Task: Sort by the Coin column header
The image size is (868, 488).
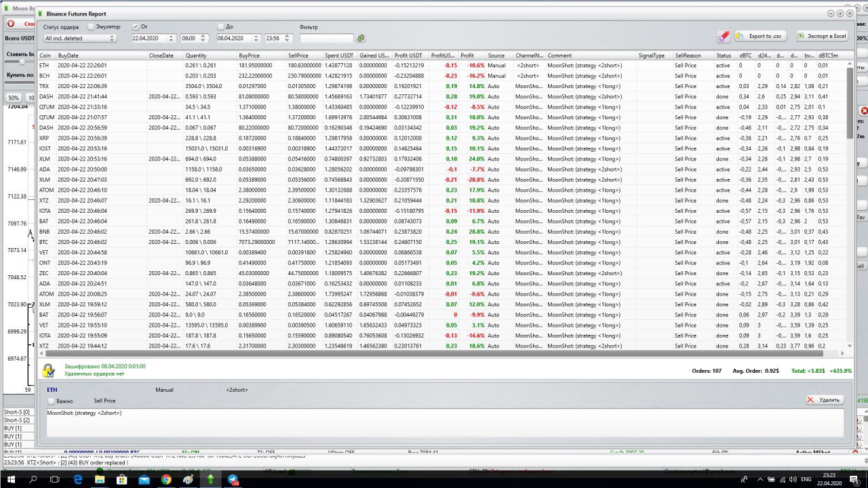Action: pyautogui.click(x=46, y=56)
